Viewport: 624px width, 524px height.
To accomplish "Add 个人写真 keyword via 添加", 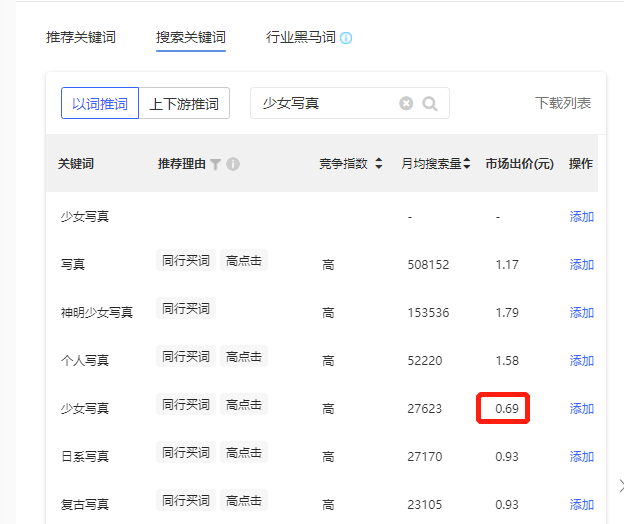I will (582, 361).
